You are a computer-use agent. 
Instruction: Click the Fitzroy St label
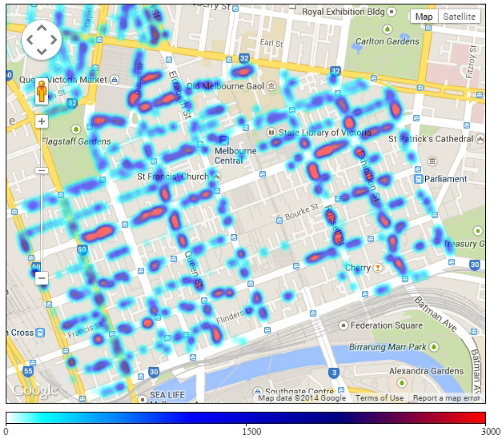[x=471, y=62]
